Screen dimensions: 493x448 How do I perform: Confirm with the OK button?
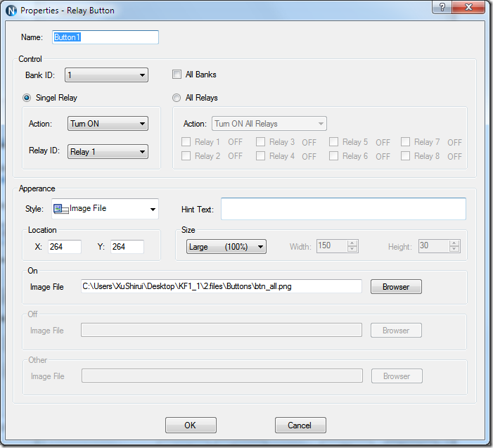[x=191, y=425]
